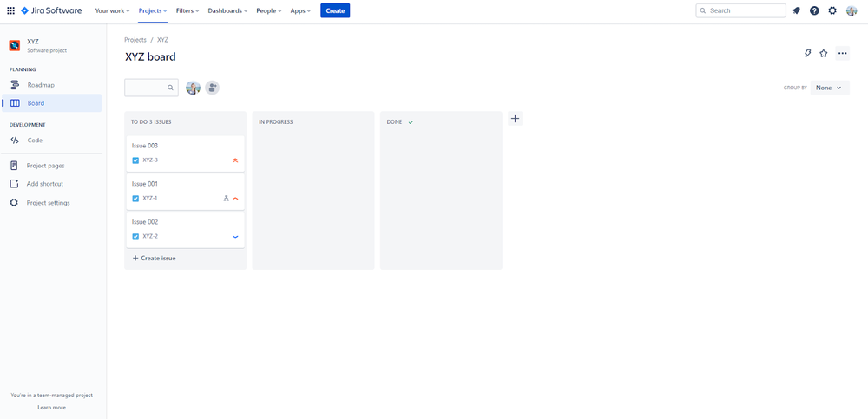
Task: Click the XYZ-1 issue key link
Action: (x=150, y=198)
